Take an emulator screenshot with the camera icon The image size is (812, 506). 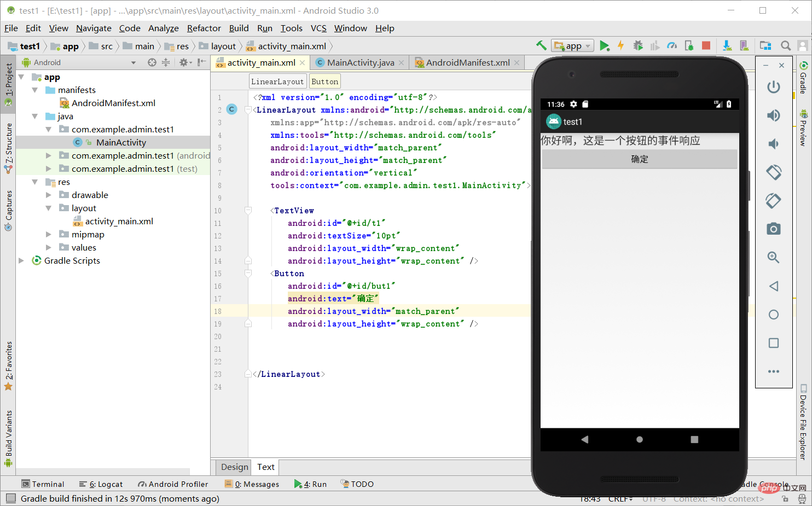774,229
